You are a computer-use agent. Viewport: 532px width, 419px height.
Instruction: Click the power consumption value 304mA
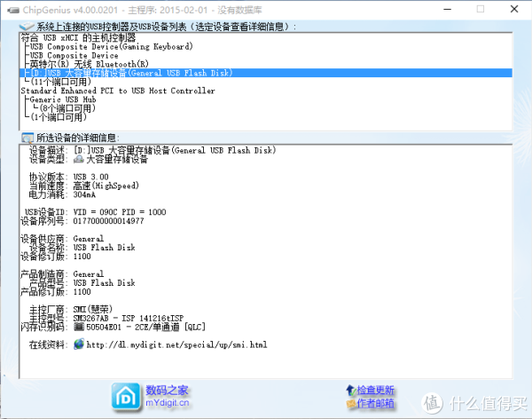click(x=84, y=194)
